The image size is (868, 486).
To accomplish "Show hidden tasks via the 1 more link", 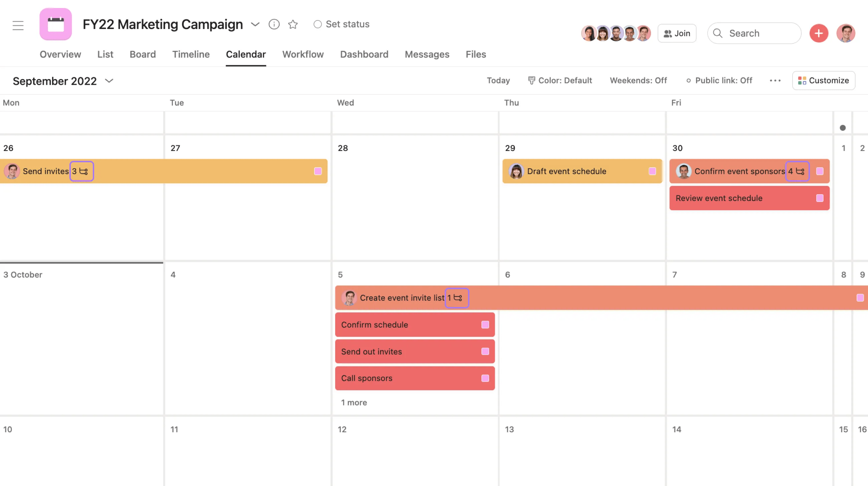I will pos(354,402).
